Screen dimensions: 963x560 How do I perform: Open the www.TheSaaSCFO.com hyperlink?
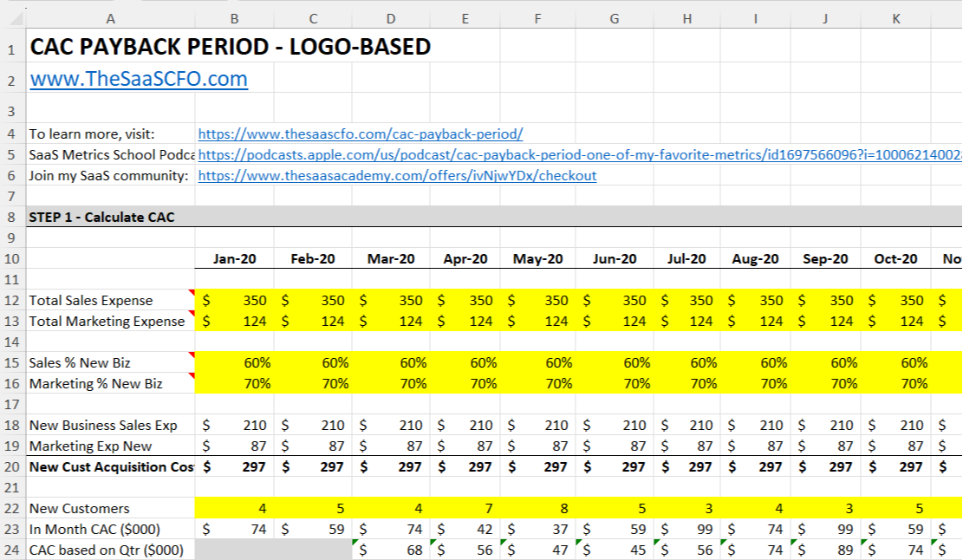[x=139, y=79]
